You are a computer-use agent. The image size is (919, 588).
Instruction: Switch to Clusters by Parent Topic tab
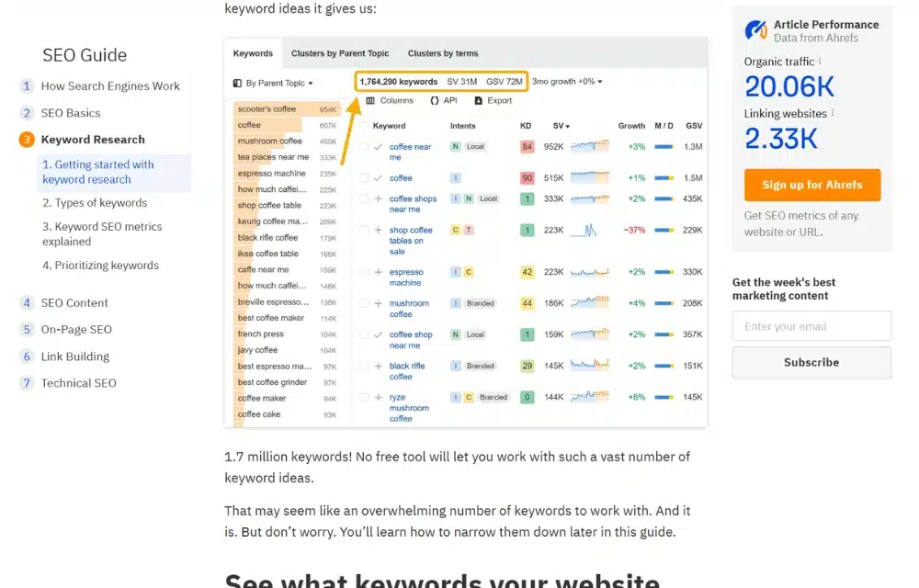click(x=340, y=53)
